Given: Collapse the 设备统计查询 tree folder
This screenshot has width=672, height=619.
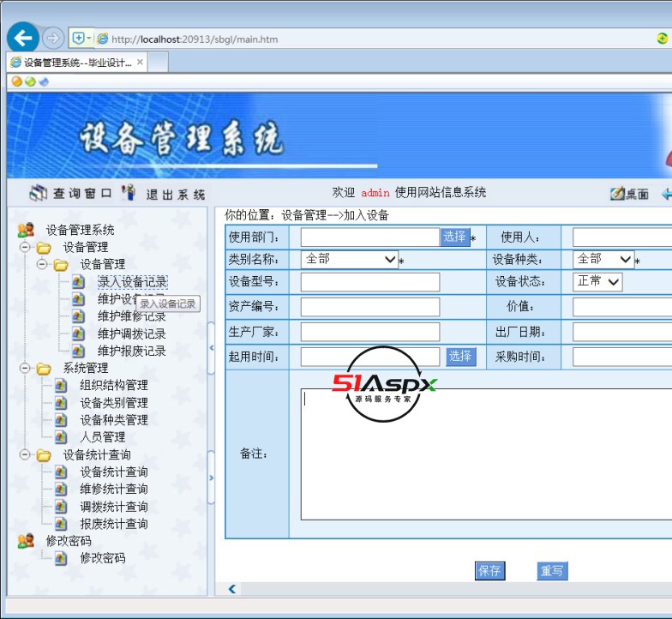Looking at the screenshot, I should click(25, 454).
